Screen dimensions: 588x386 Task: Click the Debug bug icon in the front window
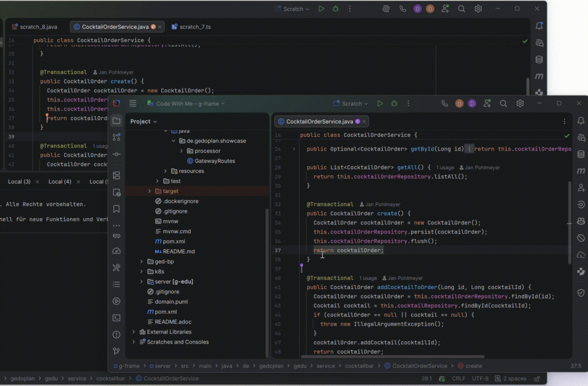tap(394, 104)
